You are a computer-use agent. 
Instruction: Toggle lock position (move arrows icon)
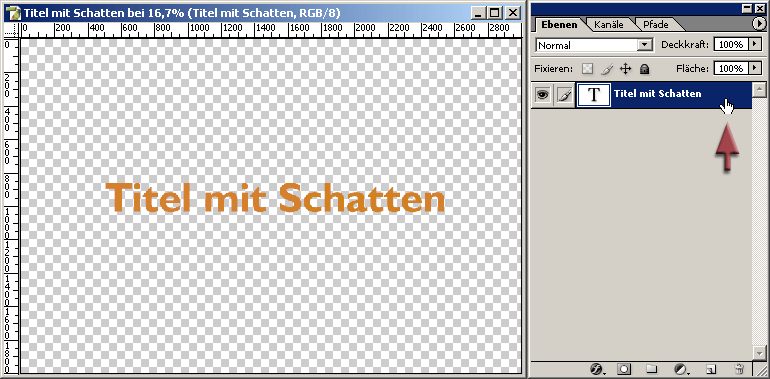(x=625, y=68)
